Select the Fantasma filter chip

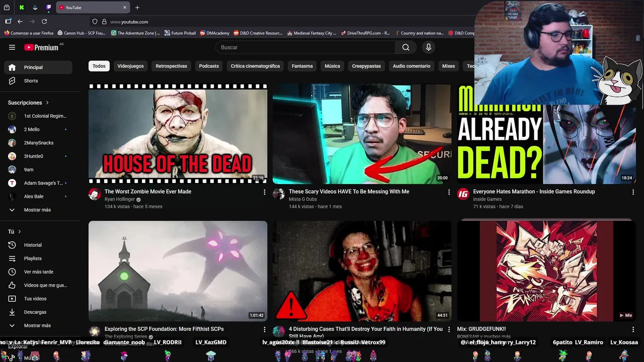coord(302,66)
